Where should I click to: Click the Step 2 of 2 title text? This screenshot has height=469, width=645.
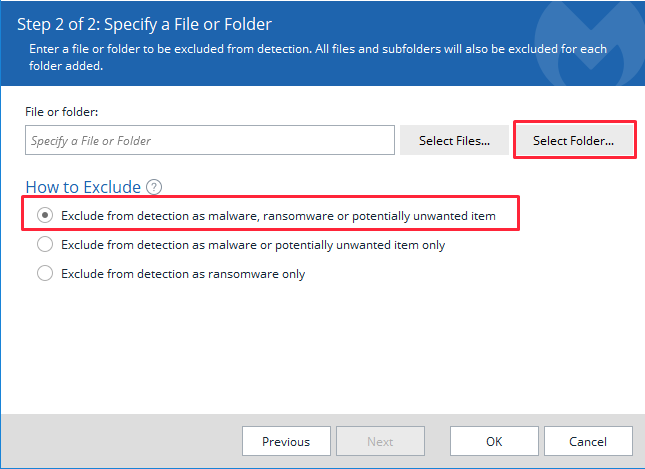pos(144,24)
